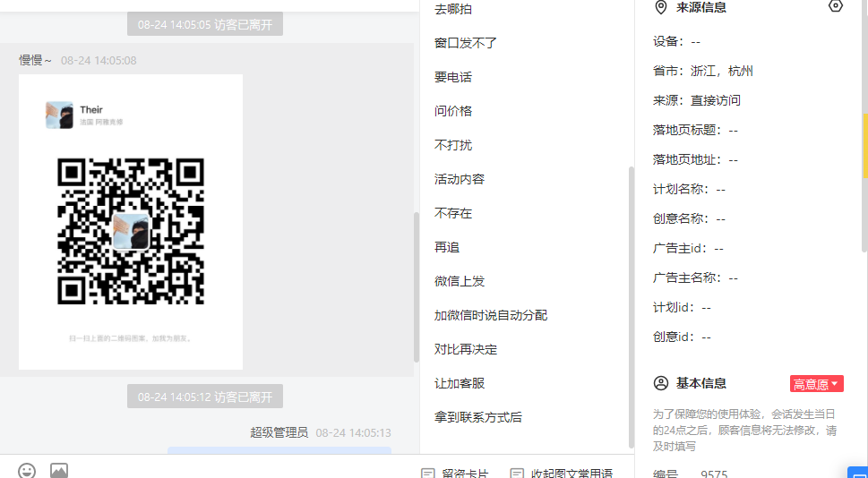Click the 创意名称 field row
The image size is (868, 478).
(689, 218)
